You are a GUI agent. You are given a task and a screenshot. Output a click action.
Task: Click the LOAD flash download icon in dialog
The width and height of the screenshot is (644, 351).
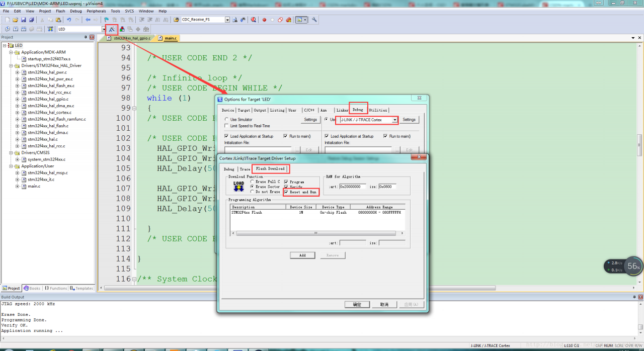click(x=238, y=187)
